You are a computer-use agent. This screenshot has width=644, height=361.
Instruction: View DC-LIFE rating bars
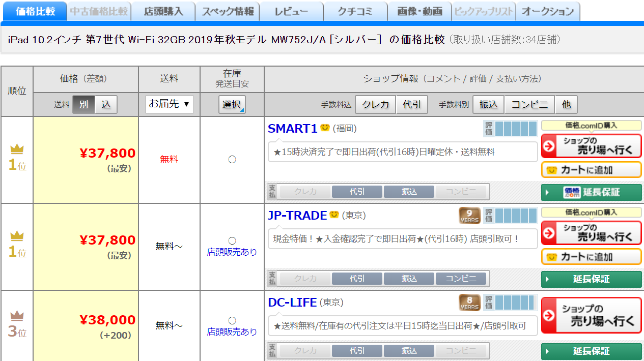(516, 303)
